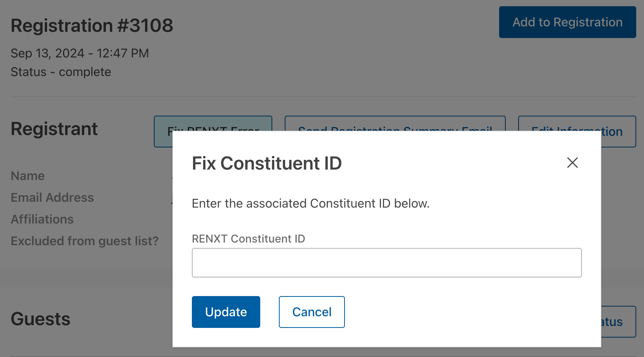644x357 pixels.
Task: Submit the form with Update button
Action: pos(226,312)
